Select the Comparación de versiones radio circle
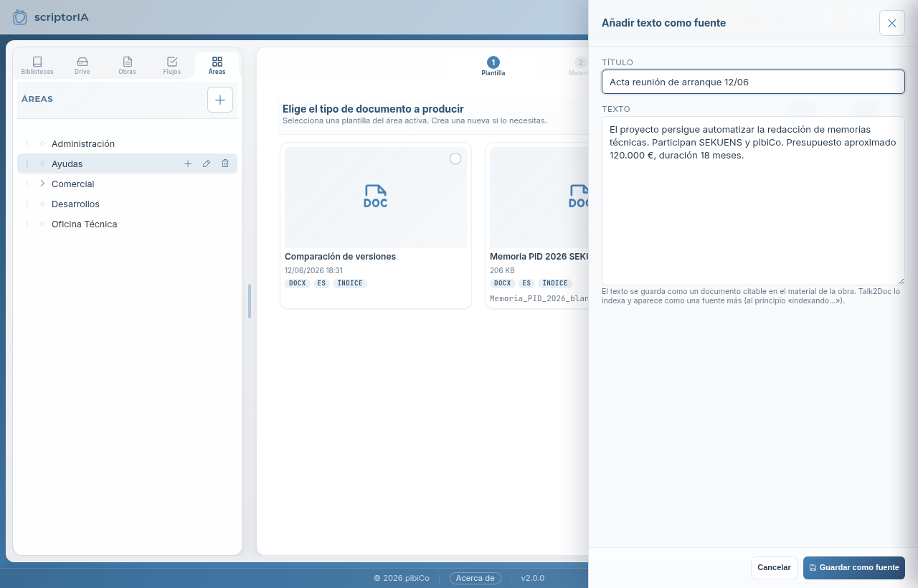Screen dimensions: 918x588 [455, 158]
